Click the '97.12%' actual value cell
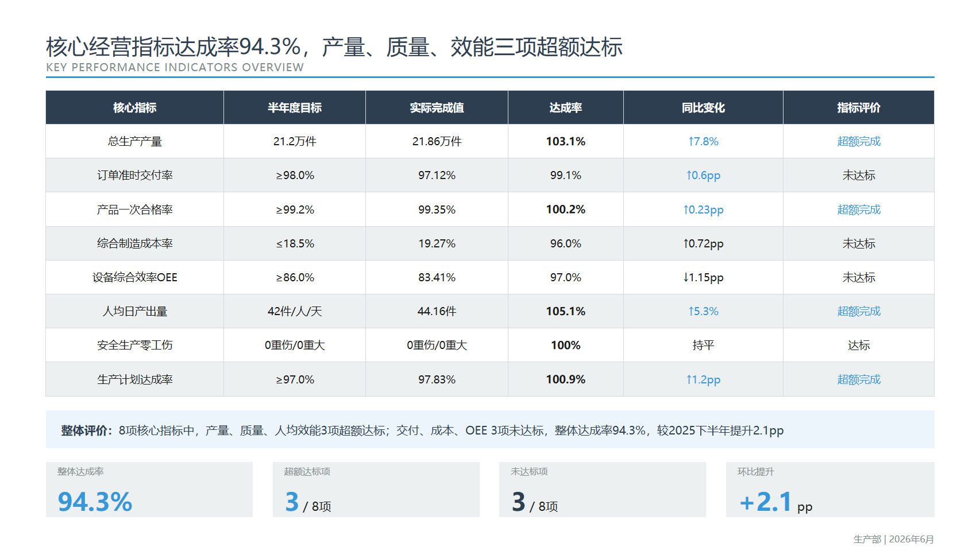 pyautogui.click(x=437, y=175)
